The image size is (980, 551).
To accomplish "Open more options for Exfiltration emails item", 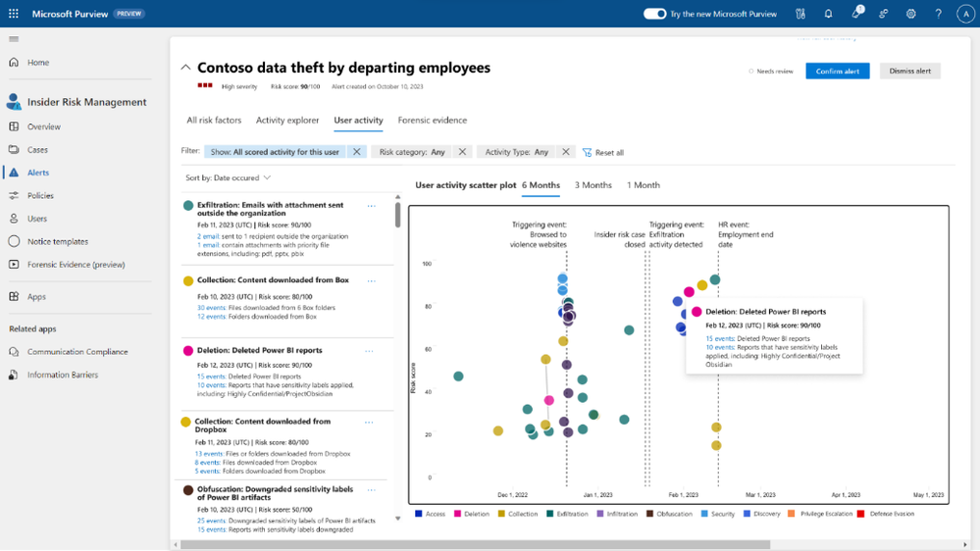I will pos(371,206).
